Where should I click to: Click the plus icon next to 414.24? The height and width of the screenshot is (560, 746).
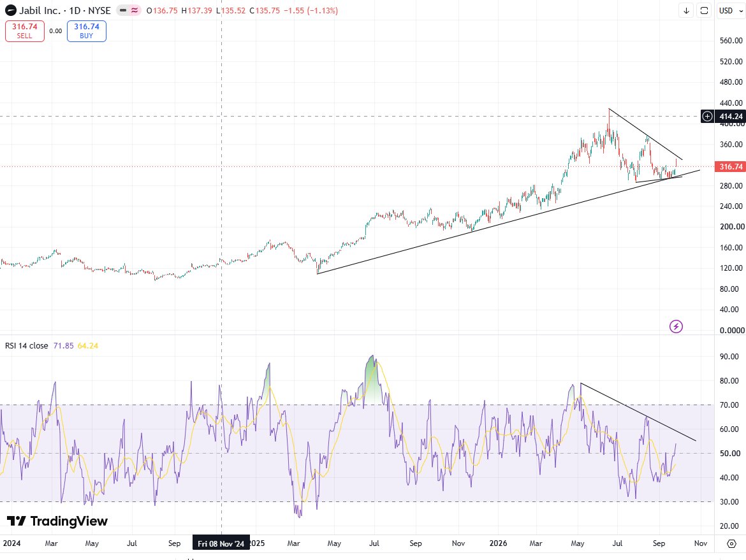tap(708, 116)
